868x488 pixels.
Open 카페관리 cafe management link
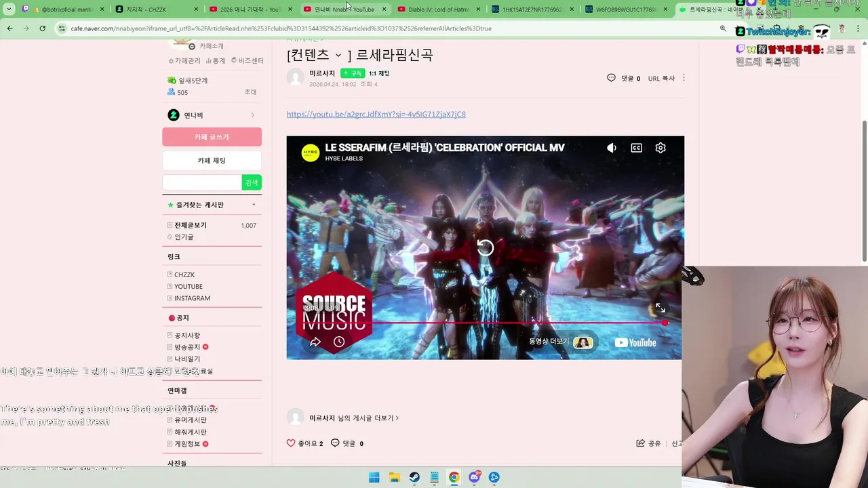pos(184,60)
